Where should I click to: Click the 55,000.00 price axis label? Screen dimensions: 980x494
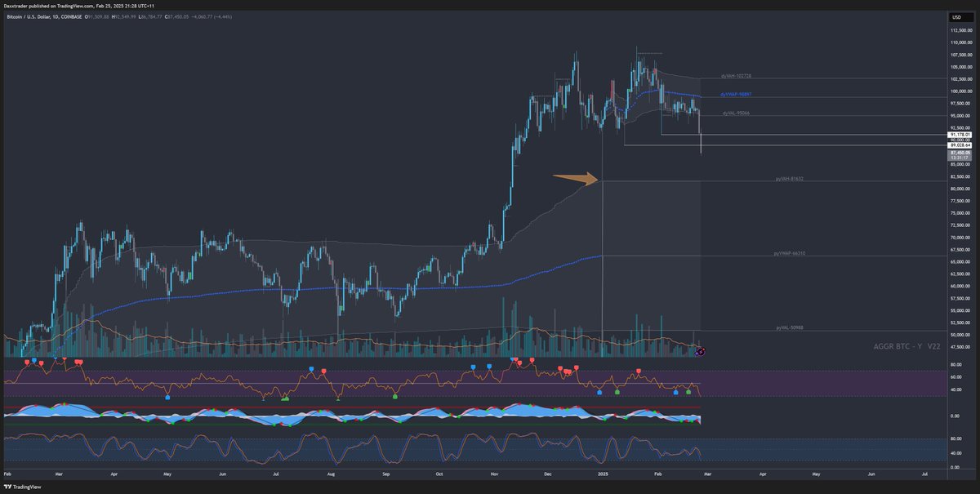(959, 310)
